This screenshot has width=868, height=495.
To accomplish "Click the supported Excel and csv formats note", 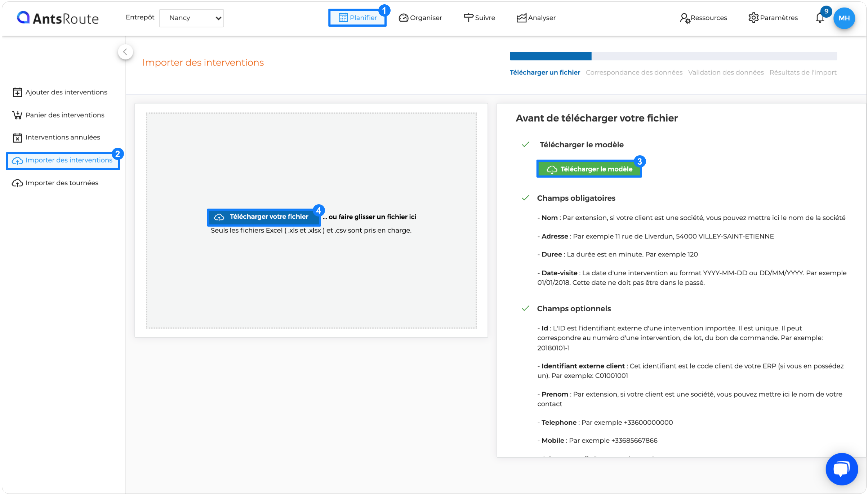I will pyautogui.click(x=311, y=231).
